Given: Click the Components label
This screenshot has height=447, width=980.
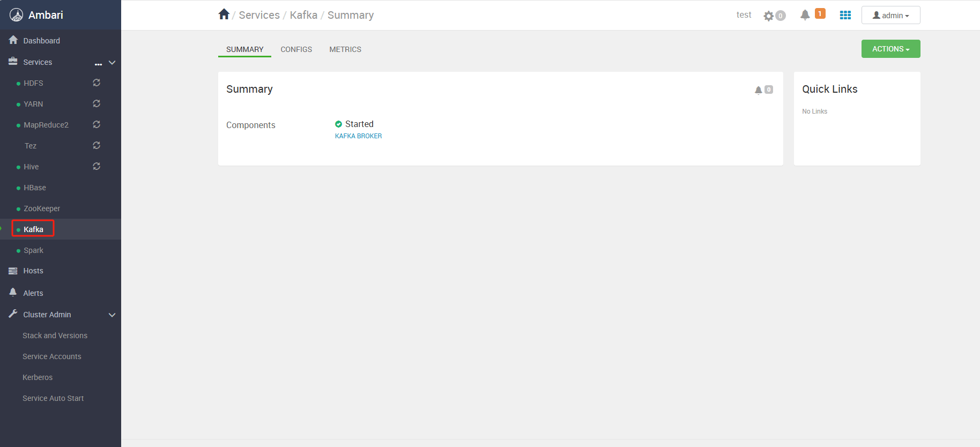Looking at the screenshot, I should click(x=250, y=125).
